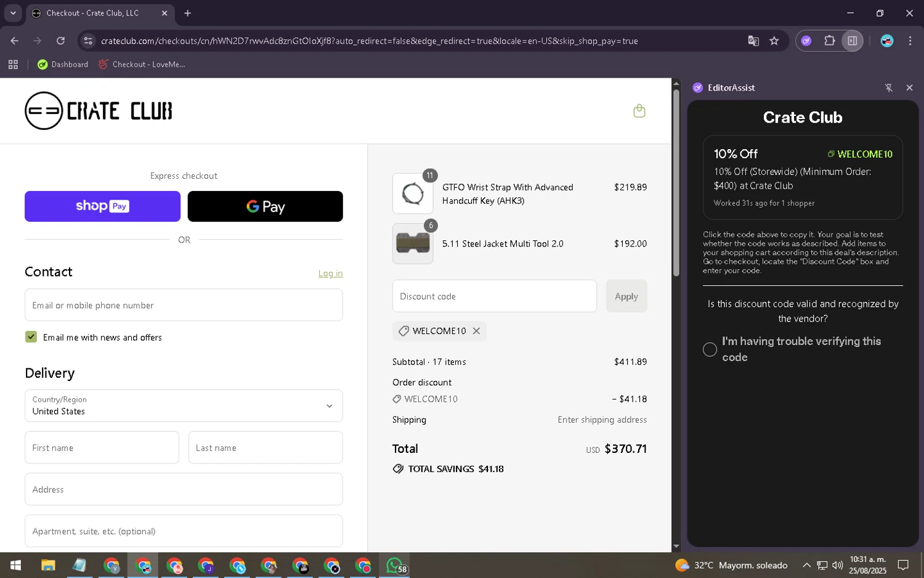Open the bookmarks apps grid icon
This screenshot has height=578, width=924.
click(x=13, y=64)
